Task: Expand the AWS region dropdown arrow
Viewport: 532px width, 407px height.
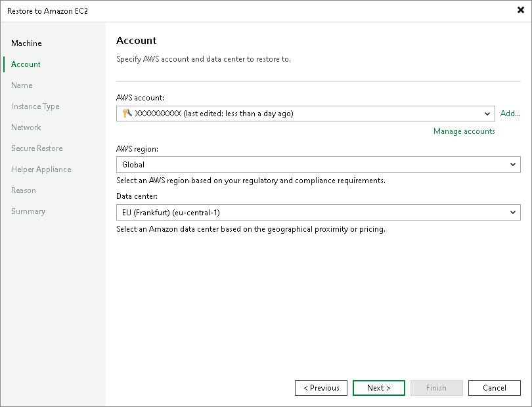Action: pyautogui.click(x=513, y=165)
